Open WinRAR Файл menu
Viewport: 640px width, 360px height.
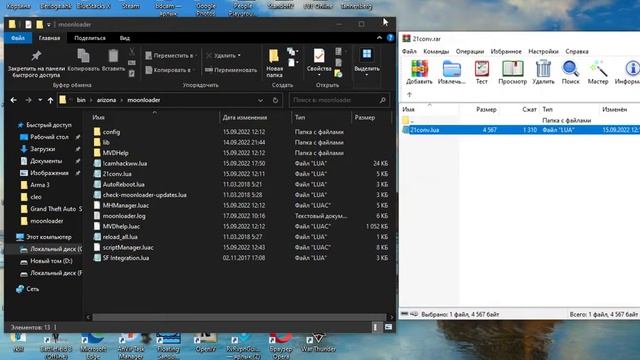(409, 51)
